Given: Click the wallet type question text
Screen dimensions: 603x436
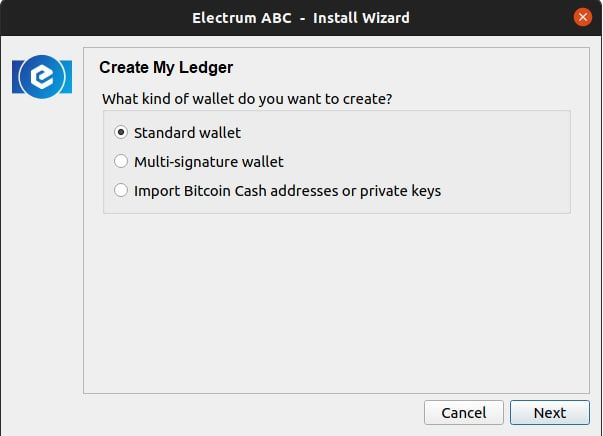Looking at the screenshot, I should click(247, 99).
